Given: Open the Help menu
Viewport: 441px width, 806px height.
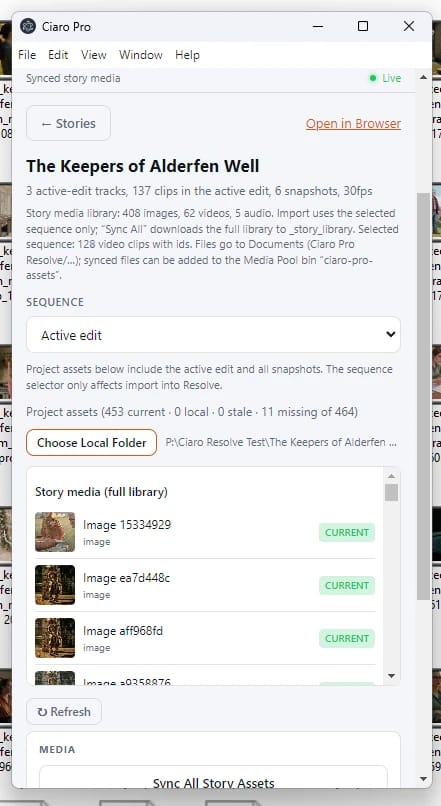Looking at the screenshot, I should click(x=187, y=55).
